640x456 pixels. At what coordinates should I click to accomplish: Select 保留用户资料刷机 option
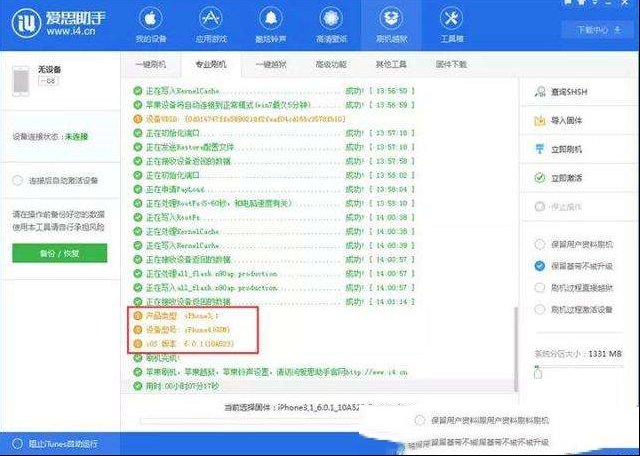coord(540,244)
